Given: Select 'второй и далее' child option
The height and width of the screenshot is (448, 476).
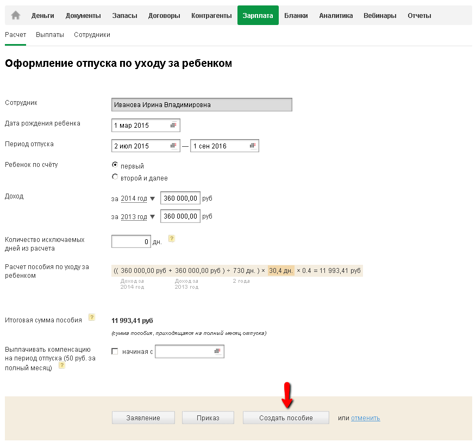Looking at the screenshot, I should click(x=115, y=177).
